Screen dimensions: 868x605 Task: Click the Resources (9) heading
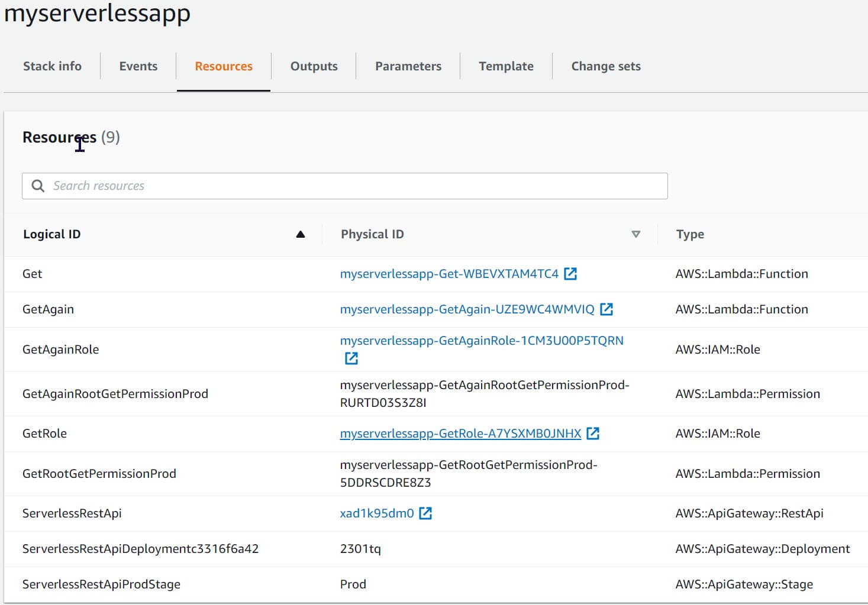(71, 137)
